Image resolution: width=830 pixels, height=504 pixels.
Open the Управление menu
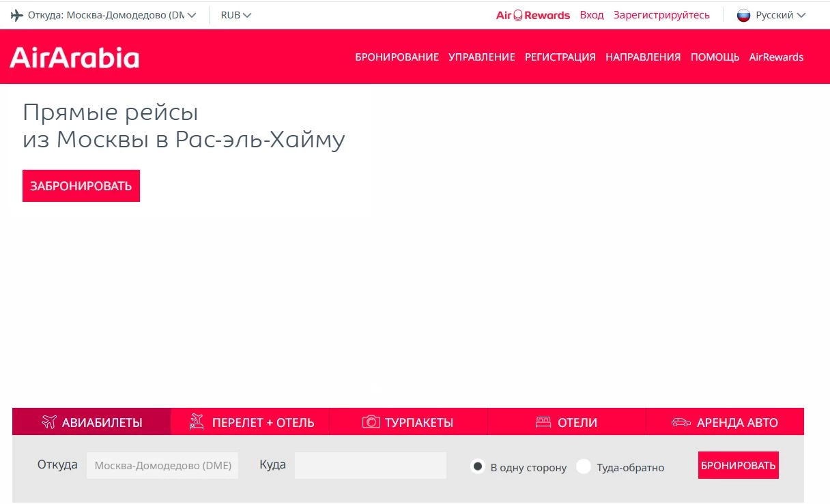[482, 57]
